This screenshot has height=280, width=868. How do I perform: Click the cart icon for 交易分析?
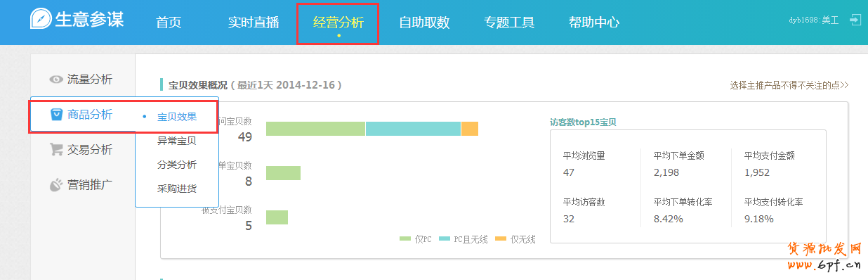pos(56,149)
